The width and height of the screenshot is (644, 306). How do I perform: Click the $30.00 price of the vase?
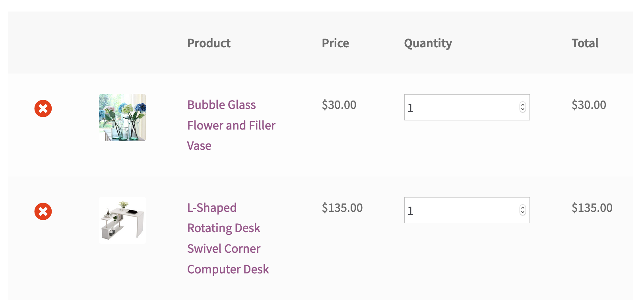(339, 105)
